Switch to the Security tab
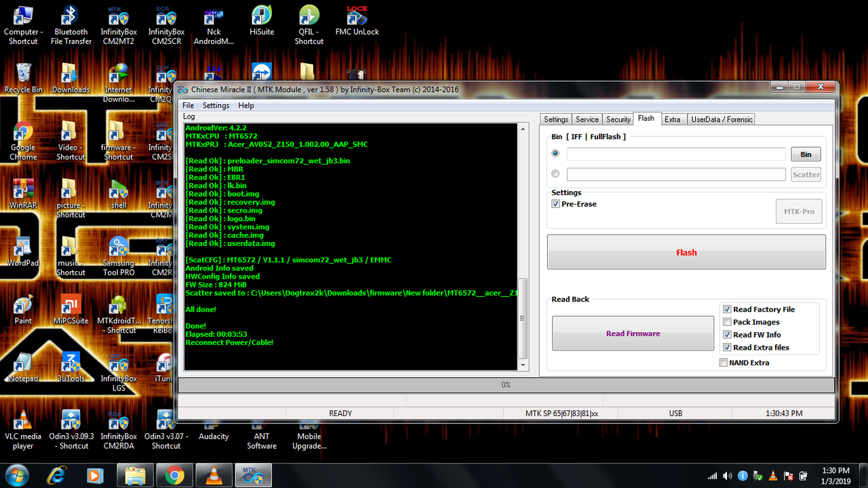868x488 pixels. click(x=618, y=119)
